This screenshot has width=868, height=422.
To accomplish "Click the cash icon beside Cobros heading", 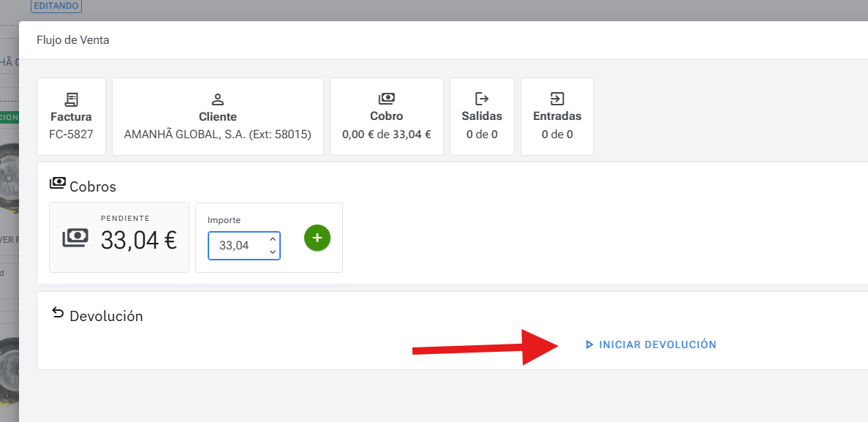I will (x=57, y=183).
